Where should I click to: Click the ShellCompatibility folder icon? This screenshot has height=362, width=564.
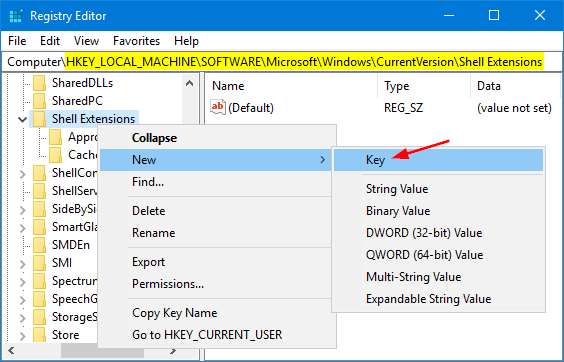coord(40,173)
